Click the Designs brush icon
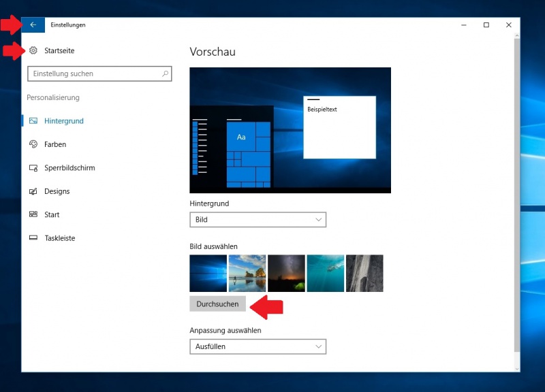The image size is (545, 392). pos(33,191)
